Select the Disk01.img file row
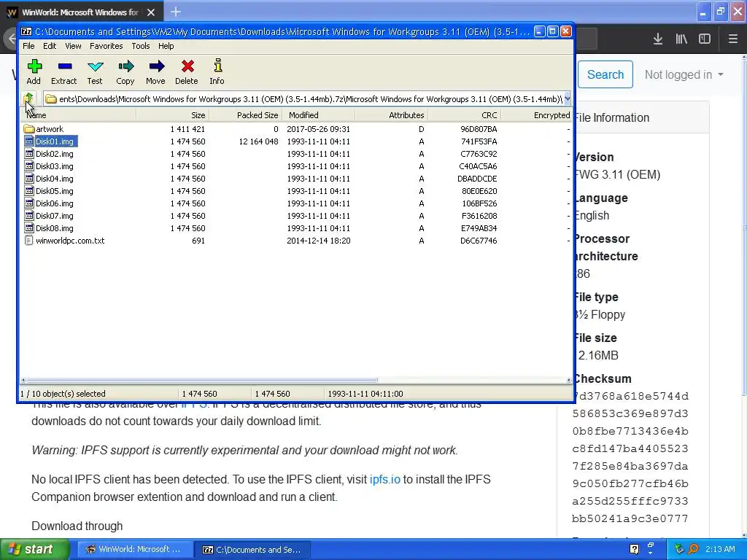Image resolution: width=747 pixels, height=560 pixels. coord(295,141)
